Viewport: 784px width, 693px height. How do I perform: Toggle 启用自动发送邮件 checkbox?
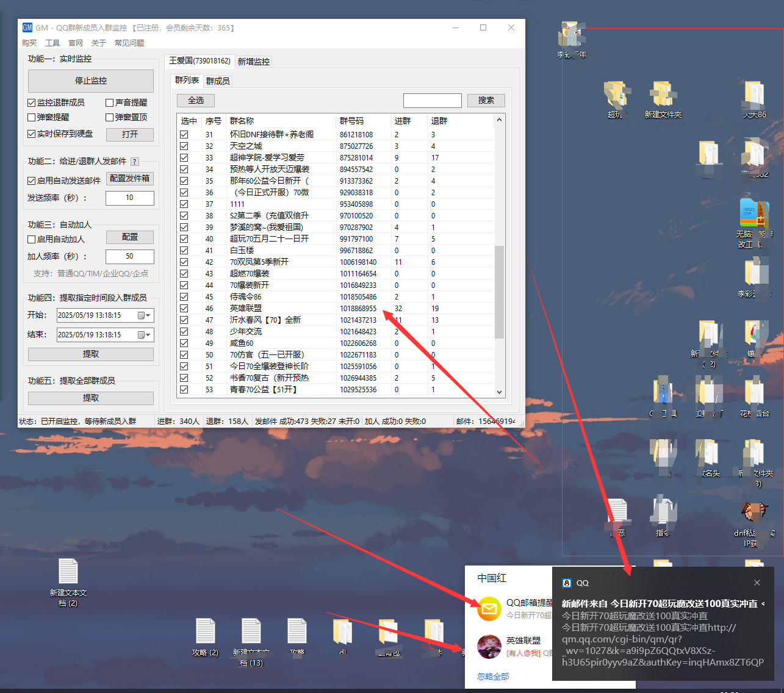point(32,181)
